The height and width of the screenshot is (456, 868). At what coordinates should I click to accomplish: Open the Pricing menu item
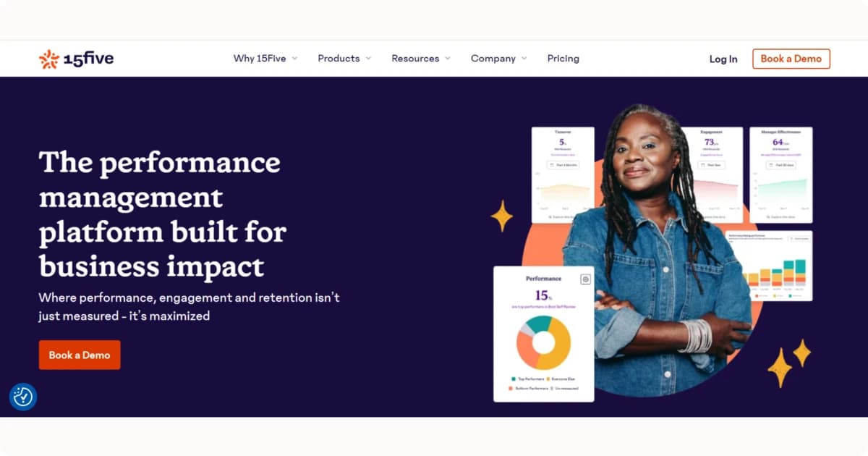[563, 58]
